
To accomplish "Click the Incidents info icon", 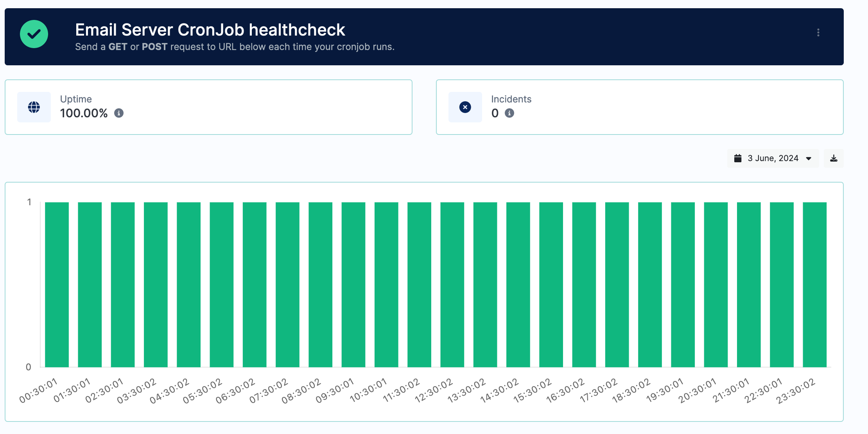I will [509, 113].
